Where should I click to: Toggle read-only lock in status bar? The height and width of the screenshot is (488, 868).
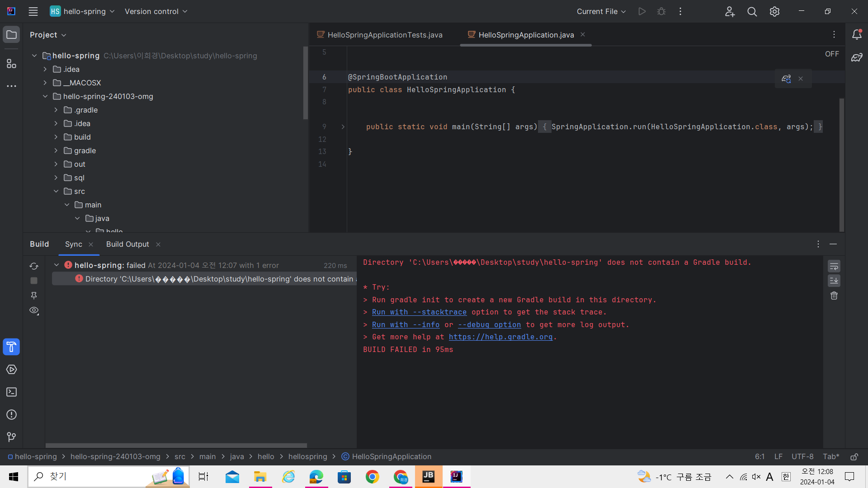[854, 457]
